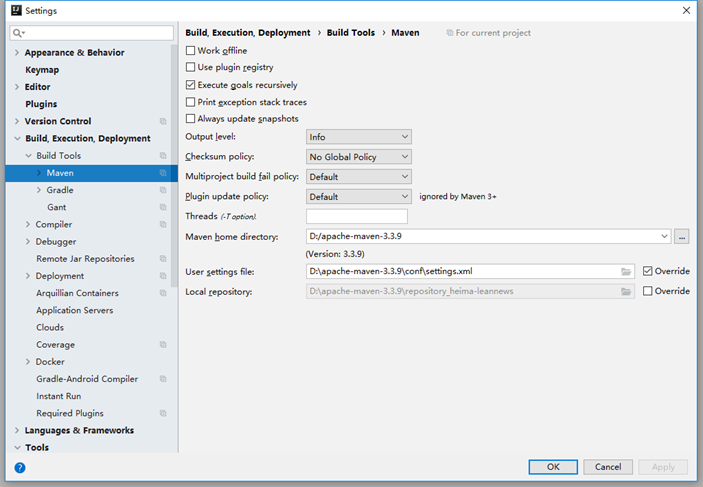Image resolution: width=703 pixels, height=487 pixels.
Task: Click the search magnifier icon in settings
Action: [18, 33]
